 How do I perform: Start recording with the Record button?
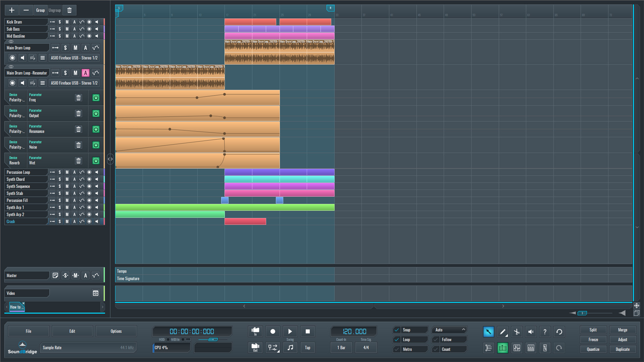point(273,331)
